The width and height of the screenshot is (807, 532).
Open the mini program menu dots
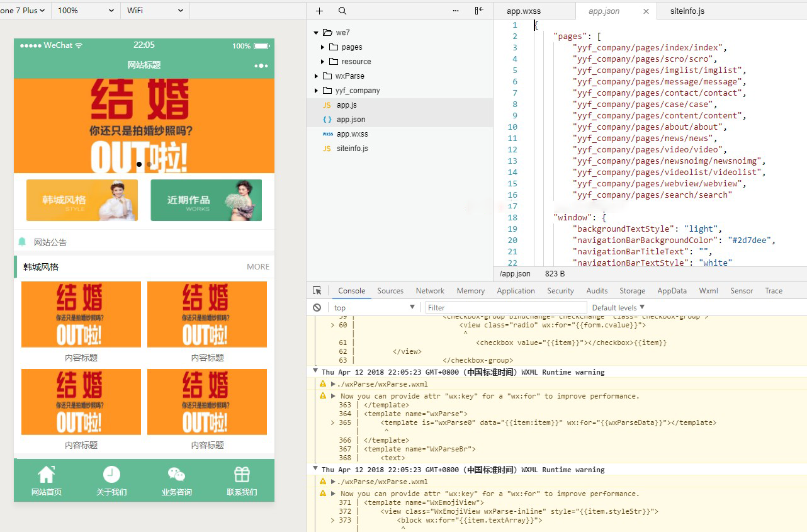(x=261, y=65)
